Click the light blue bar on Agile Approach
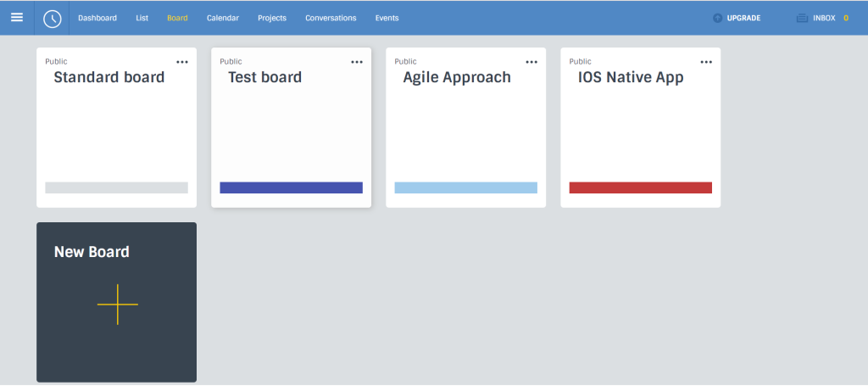This screenshot has height=386, width=868. [x=465, y=187]
